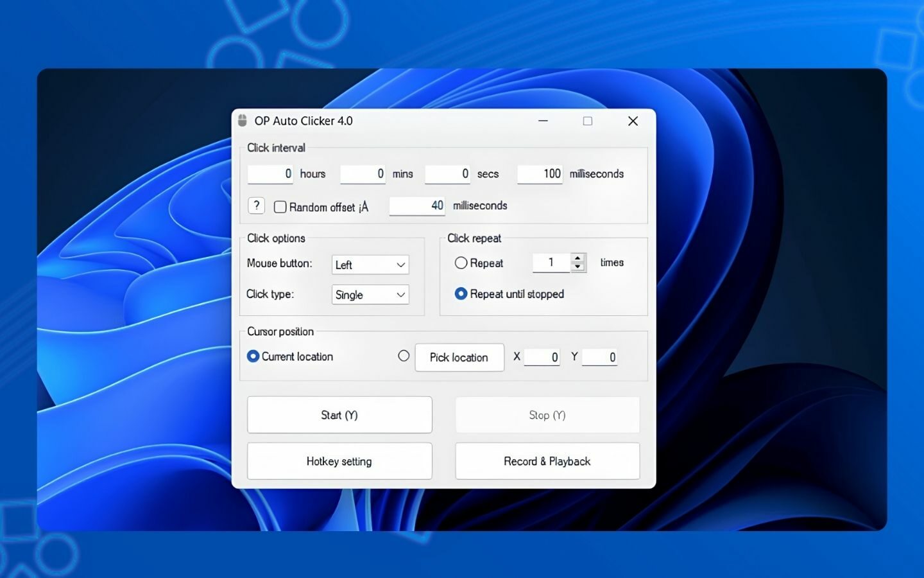Click the Start button
Image resolution: width=924 pixels, height=578 pixels.
(x=339, y=415)
